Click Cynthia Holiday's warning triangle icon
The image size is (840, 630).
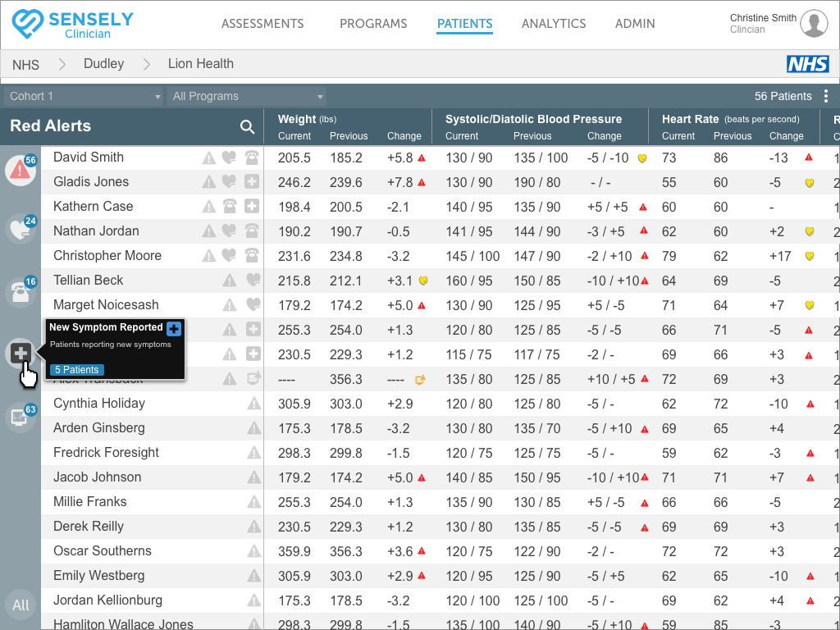[254, 404]
